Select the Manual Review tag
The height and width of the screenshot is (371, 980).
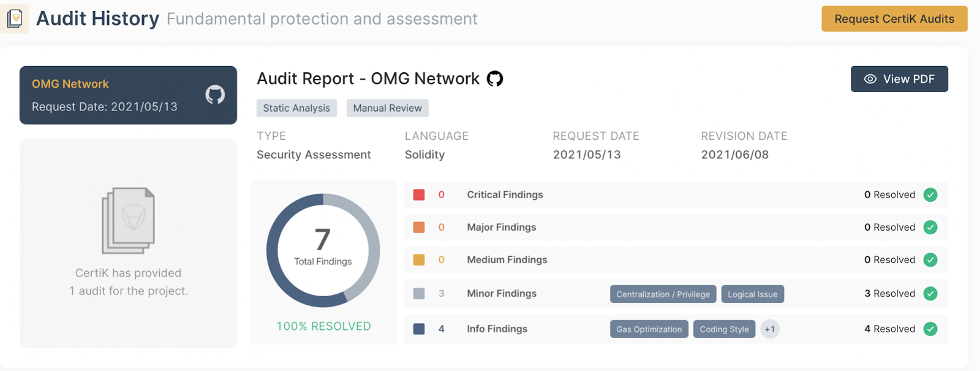click(x=387, y=108)
